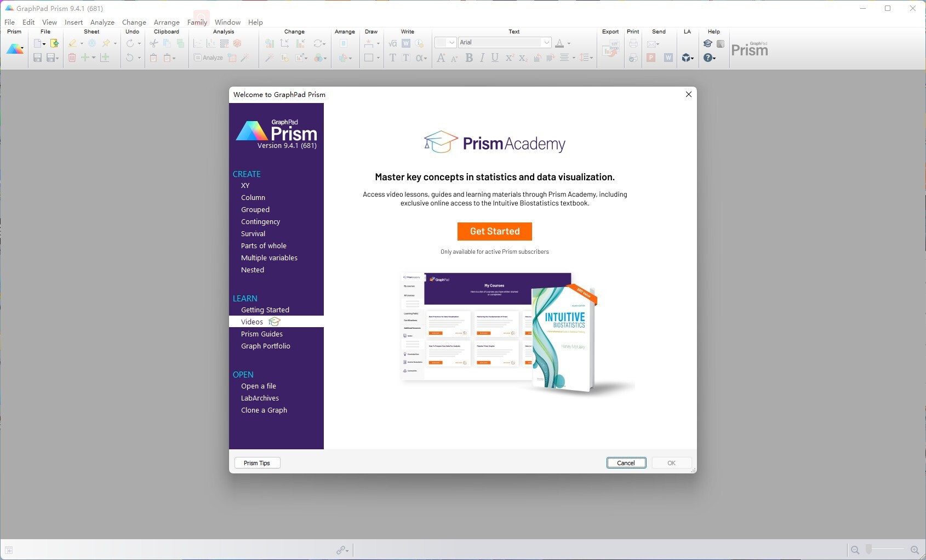The image size is (926, 560).
Task: Toggle Bold text formatting
Action: click(x=468, y=58)
